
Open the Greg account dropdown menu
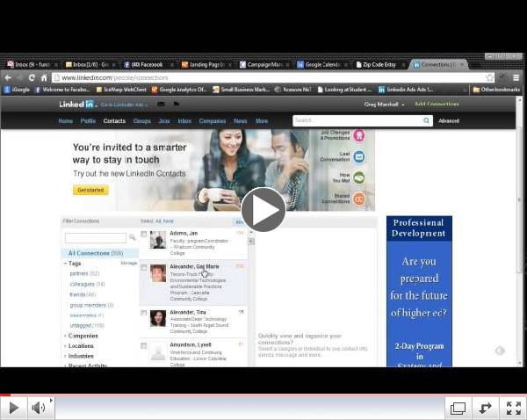[384, 105]
